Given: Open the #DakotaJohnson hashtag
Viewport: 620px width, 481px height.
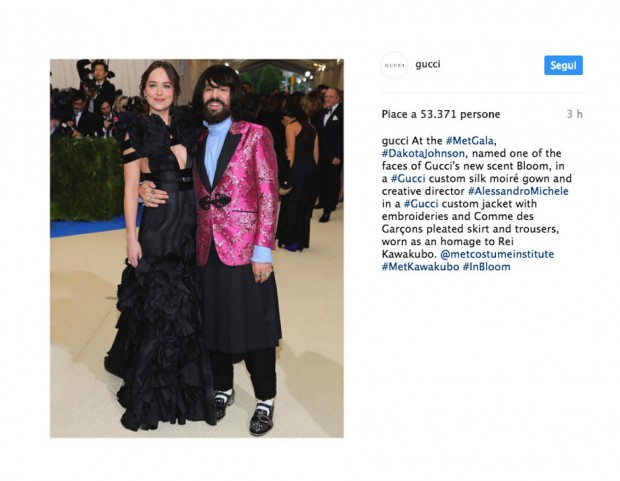Looking at the screenshot, I should pos(423,153).
